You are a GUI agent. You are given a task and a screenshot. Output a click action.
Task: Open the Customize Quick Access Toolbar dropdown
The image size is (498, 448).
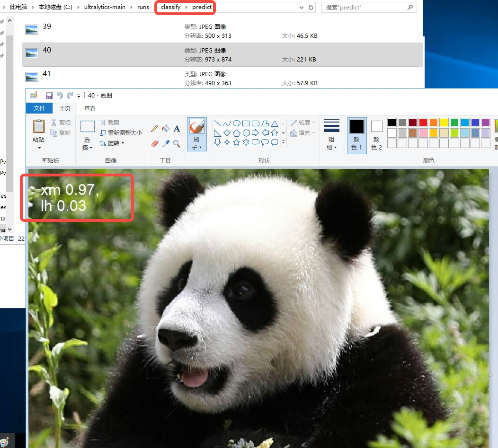click(x=79, y=96)
